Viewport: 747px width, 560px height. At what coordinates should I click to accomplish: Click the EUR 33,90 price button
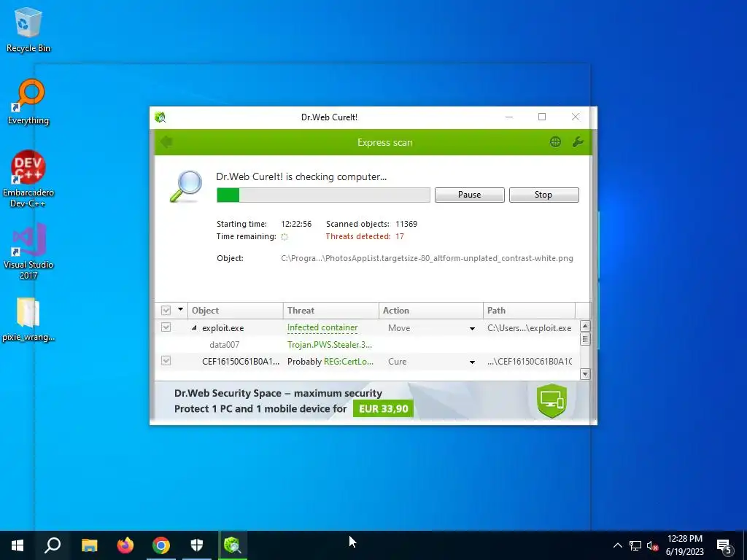(x=383, y=408)
